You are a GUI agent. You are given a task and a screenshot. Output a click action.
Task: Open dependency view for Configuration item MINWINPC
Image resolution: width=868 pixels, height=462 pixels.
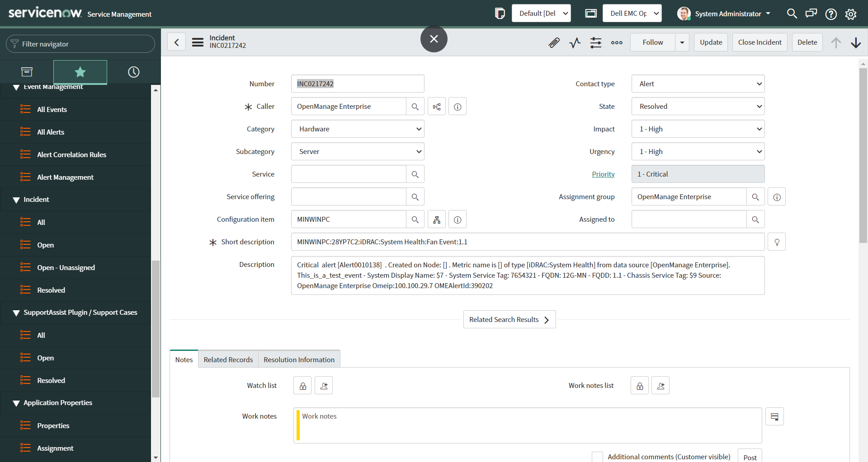click(x=436, y=219)
